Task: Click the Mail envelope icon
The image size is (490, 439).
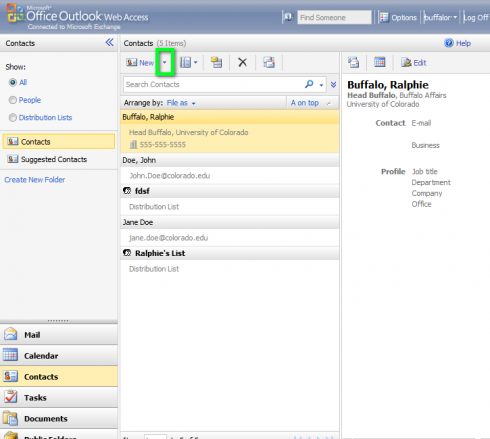Action: pyautogui.click(x=11, y=334)
